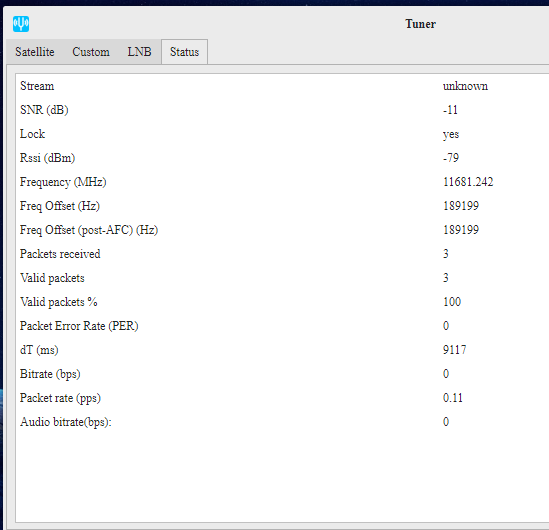Click the dT (ms) value 9117
The height and width of the screenshot is (530, 549).
tap(454, 350)
